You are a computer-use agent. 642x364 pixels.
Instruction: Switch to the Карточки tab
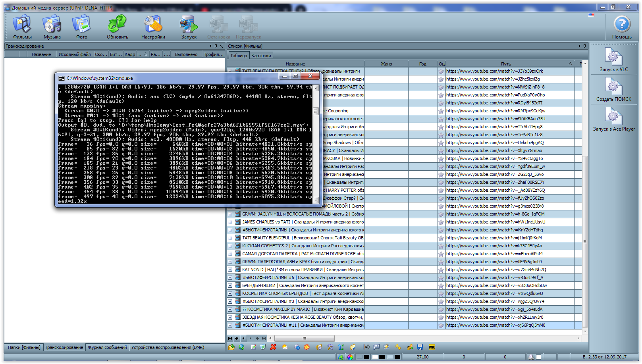(x=261, y=56)
